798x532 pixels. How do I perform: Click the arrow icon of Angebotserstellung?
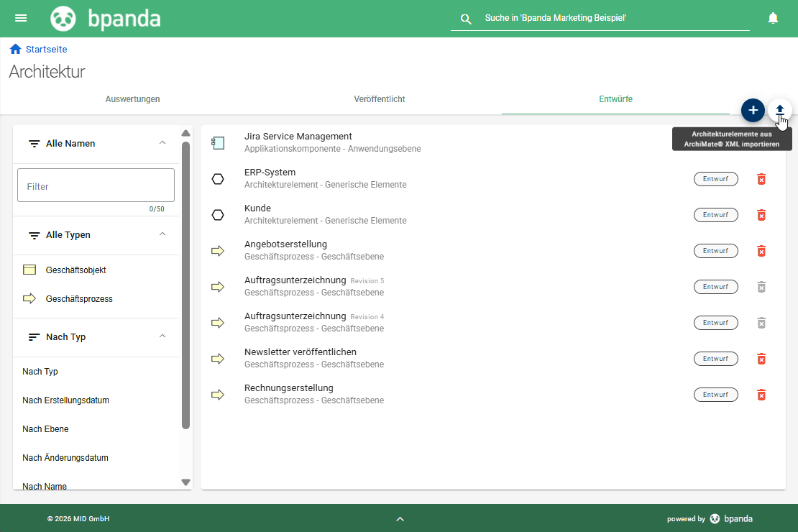tap(218, 251)
